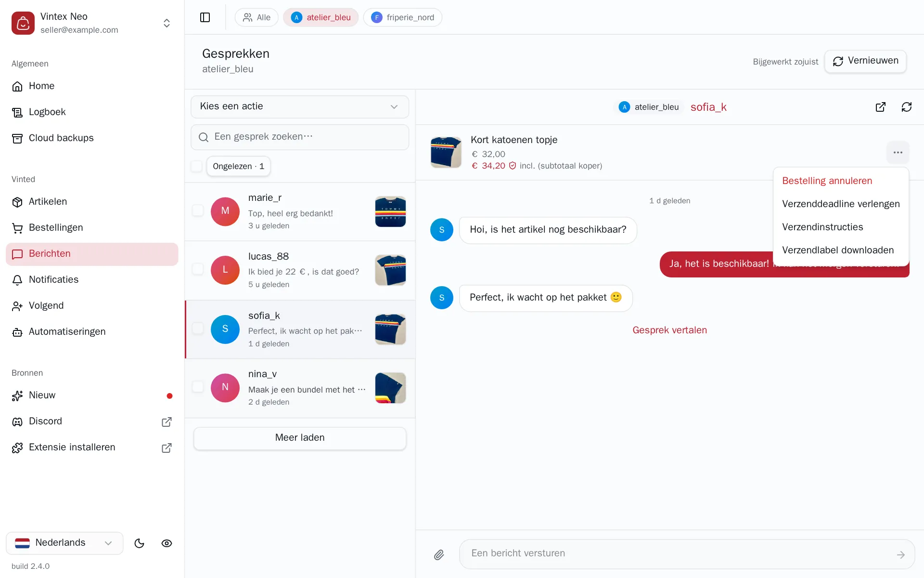The width and height of the screenshot is (924, 578).
Task: Click Gesprek vertalen link
Action: click(x=669, y=330)
